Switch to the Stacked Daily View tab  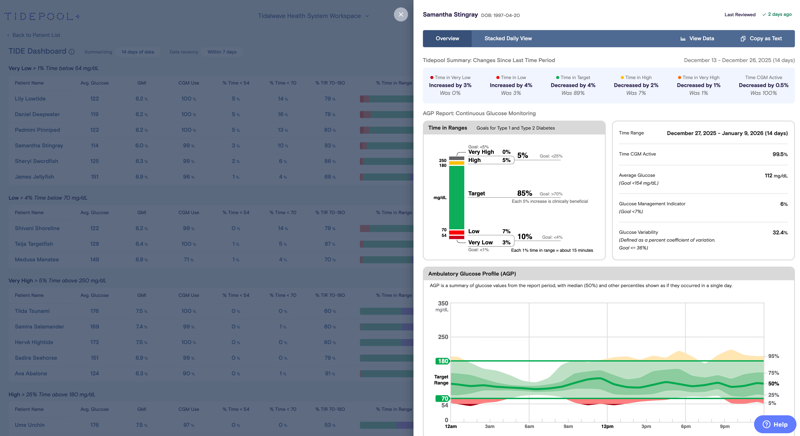[x=508, y=39]
